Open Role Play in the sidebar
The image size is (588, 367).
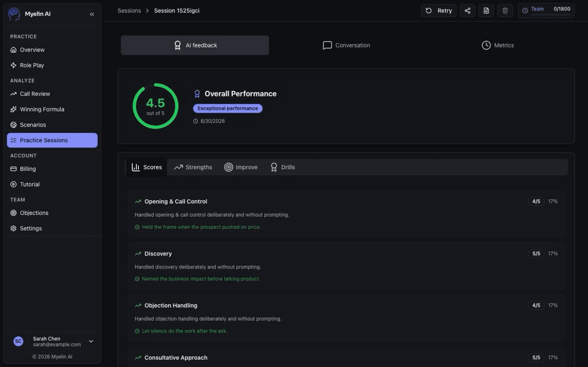(52, 65)
